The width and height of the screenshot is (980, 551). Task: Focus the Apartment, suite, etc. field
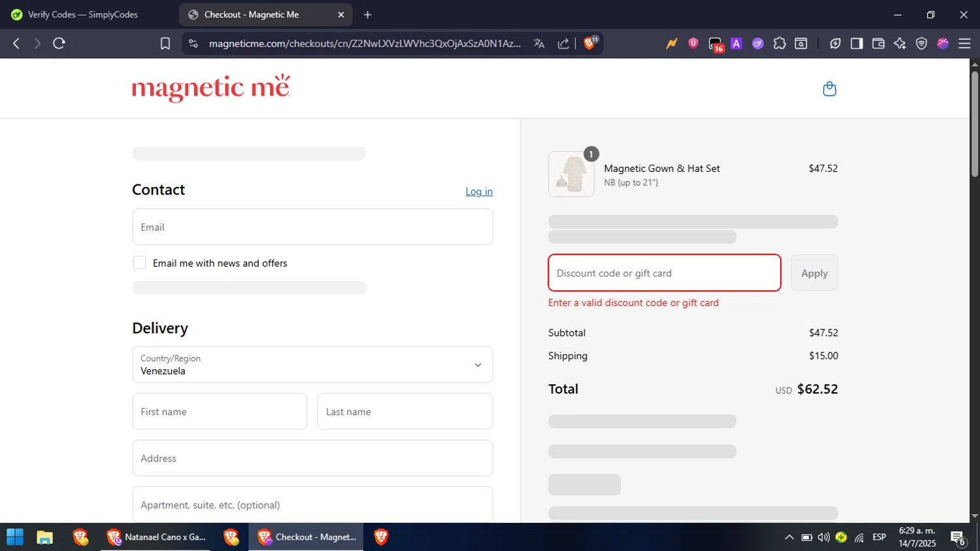click(x=312, y=505)
